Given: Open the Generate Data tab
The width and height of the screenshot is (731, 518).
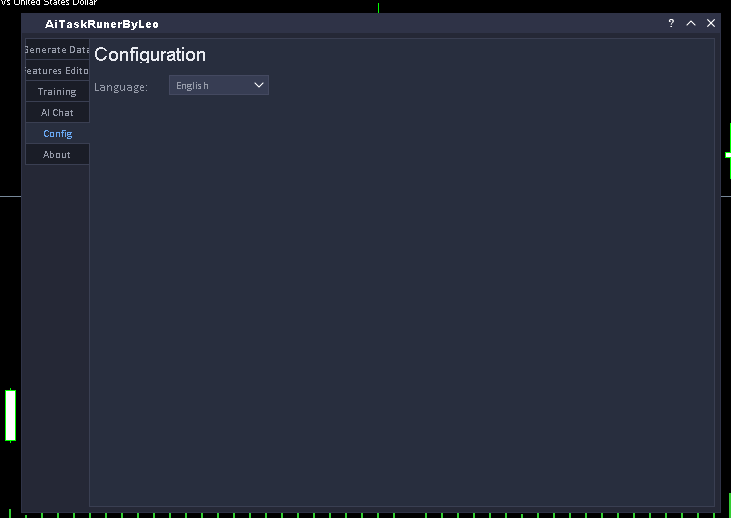Looking at the screenshot, I should (57, 49).
